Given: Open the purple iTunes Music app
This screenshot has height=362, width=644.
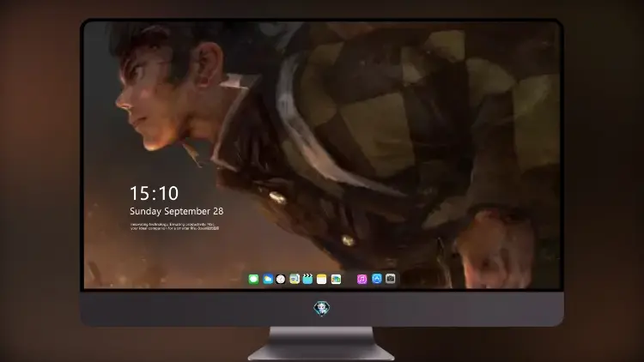Looking at the screenshot, I should coord(361,279).
